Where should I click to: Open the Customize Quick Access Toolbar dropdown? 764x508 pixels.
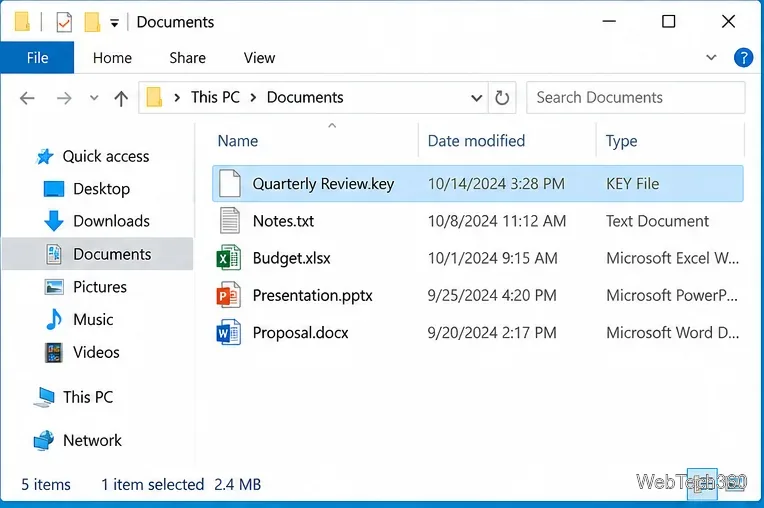115,23
